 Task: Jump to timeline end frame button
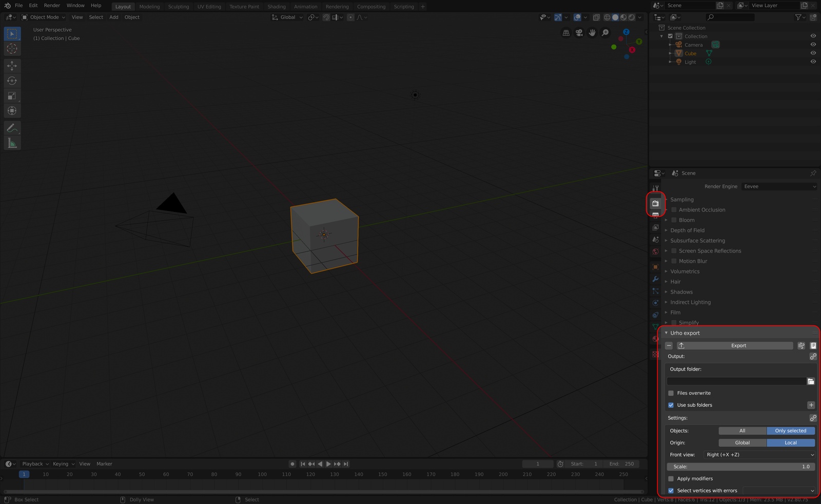[346, 464]
